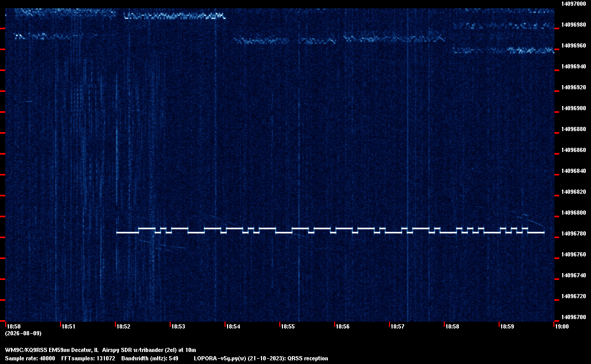Click frequency label 14096760
Image resolution: width=591 pixels, height=364 pixels.
tap(574, 255)
